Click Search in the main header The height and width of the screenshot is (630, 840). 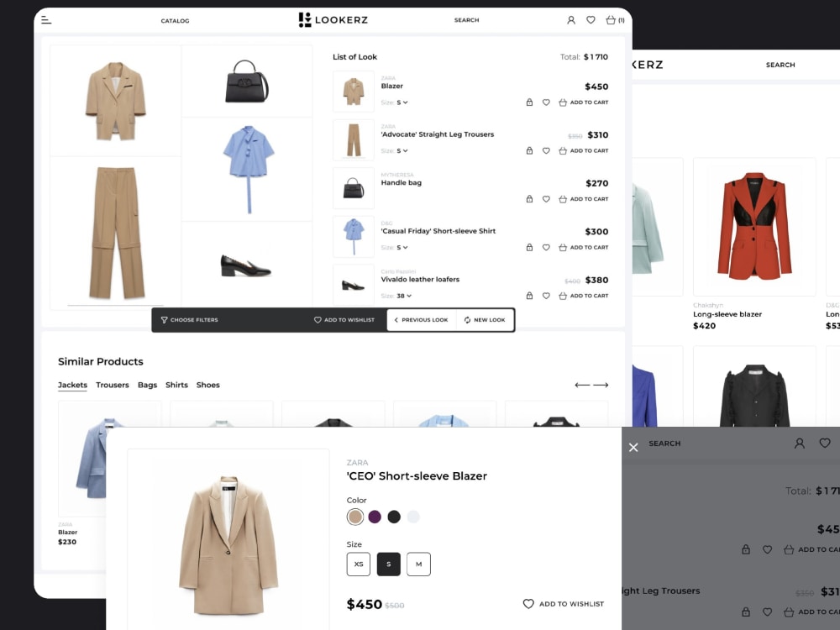coord(466,20)
